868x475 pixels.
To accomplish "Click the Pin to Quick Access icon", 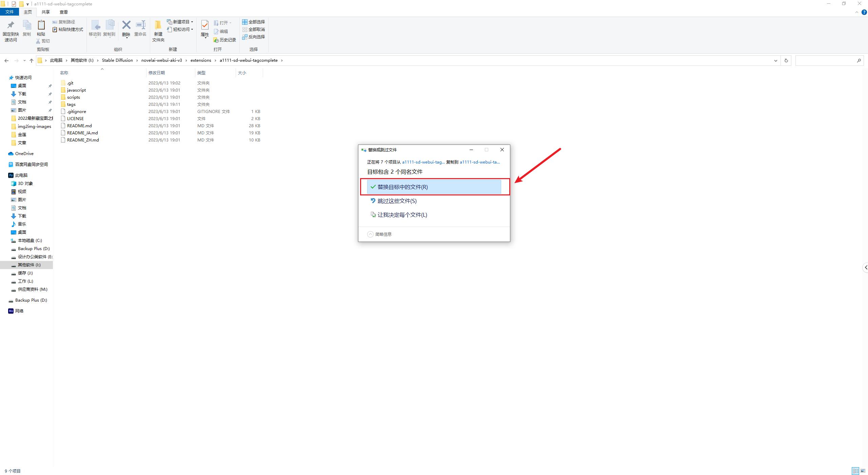I will [11, 26].
